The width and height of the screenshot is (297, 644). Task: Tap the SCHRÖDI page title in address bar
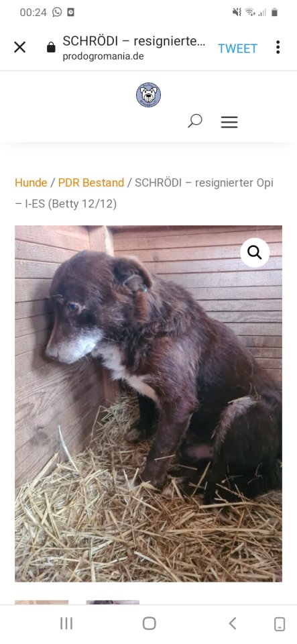coord(134,41)
